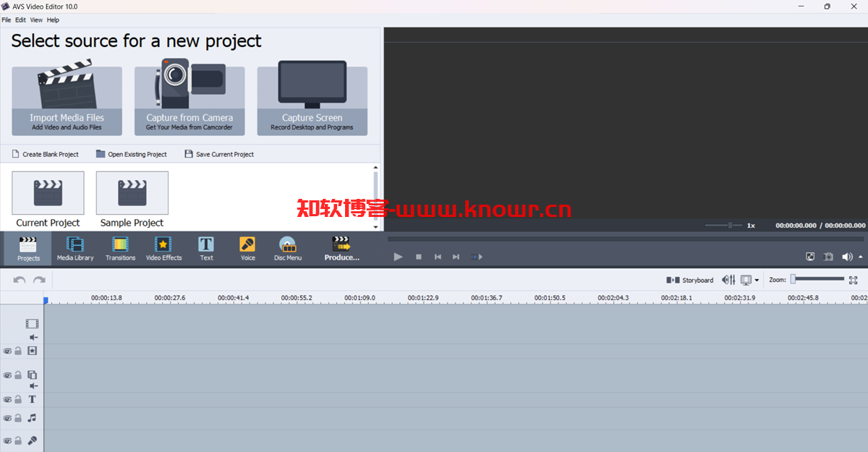The image size is (868, 452).
Task: Click the voice track microphone icon
Action: (32, 440)
